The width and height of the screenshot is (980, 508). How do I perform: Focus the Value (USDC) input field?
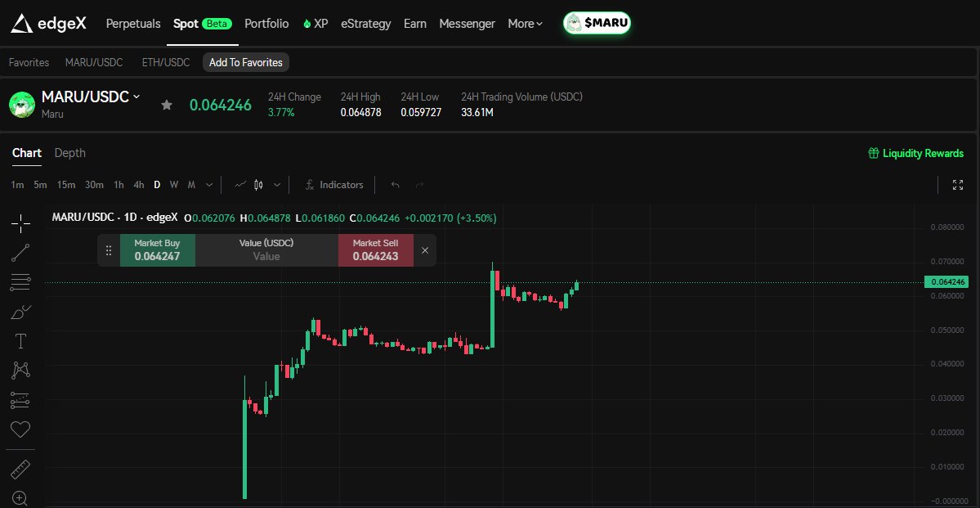pyautogui.click(x=266, y=250)
